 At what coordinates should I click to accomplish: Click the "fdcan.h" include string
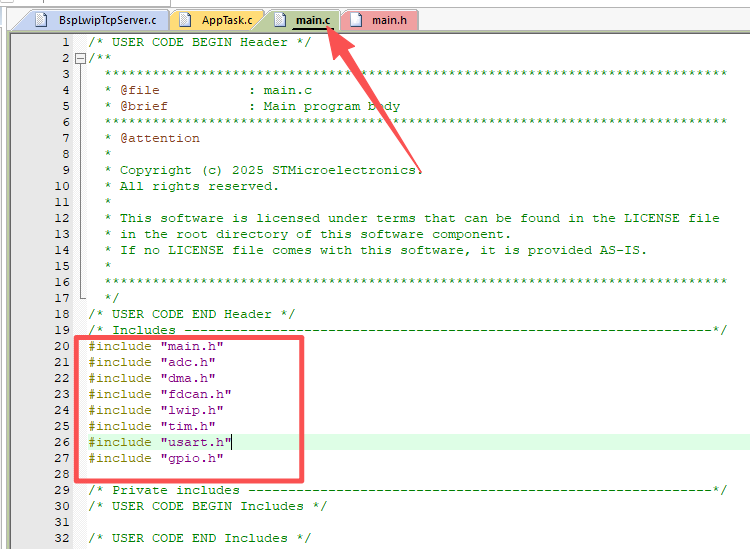196,394
